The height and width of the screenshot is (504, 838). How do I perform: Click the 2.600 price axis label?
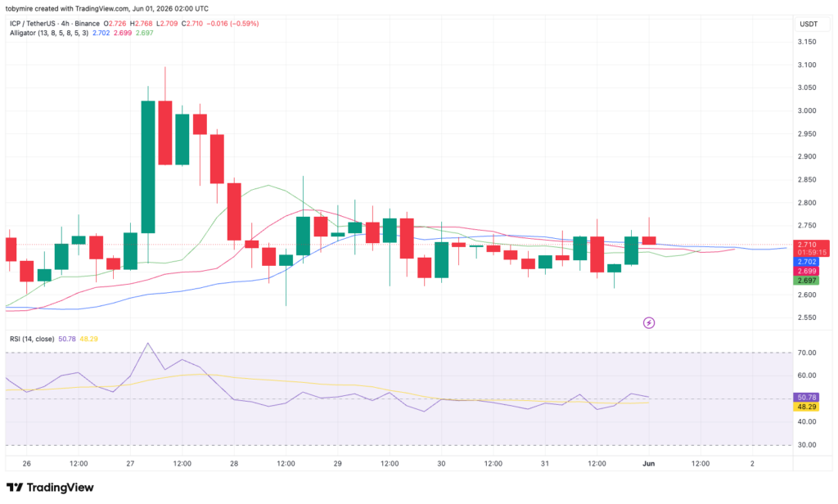[806, 295]
